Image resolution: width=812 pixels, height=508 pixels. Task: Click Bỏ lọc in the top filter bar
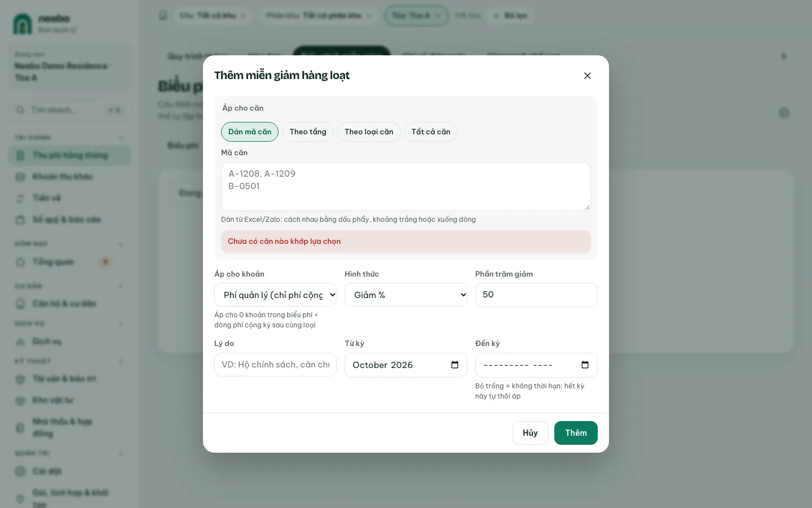(x=511, y=15)
